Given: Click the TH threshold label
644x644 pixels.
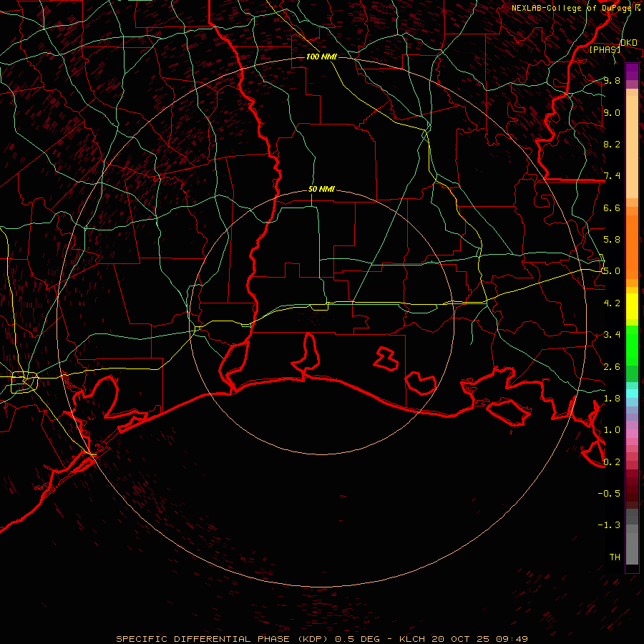Looking at the screenshot, I should 615,557.
